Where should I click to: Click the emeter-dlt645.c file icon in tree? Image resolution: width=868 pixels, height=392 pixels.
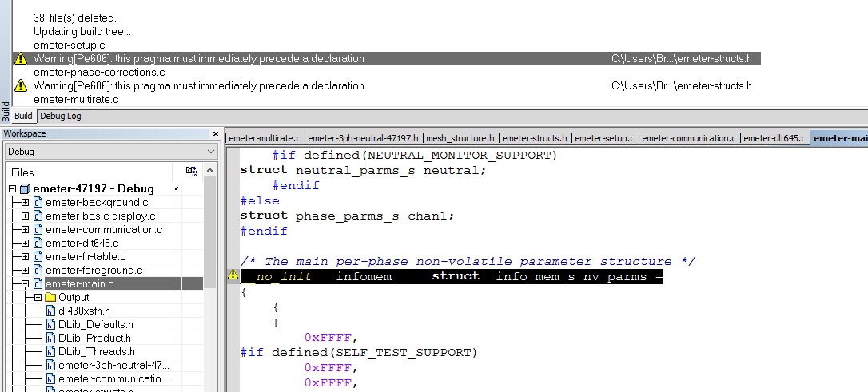38,244
